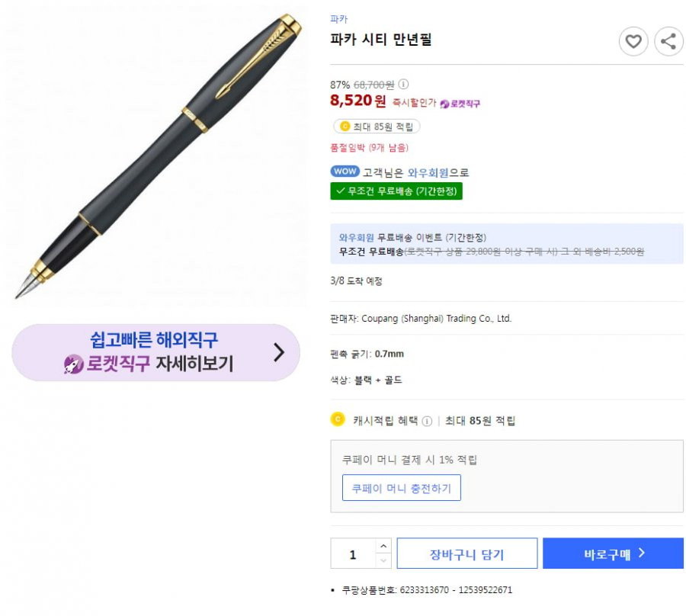Screen dimensions: 686x616
Task: Open the 파카 brand link
Action: pyautogui.click(x=338, y=19)
